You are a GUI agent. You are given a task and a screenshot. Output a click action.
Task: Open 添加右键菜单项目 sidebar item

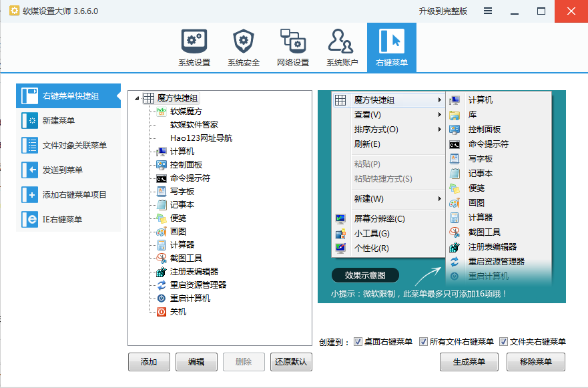[68, 195]
